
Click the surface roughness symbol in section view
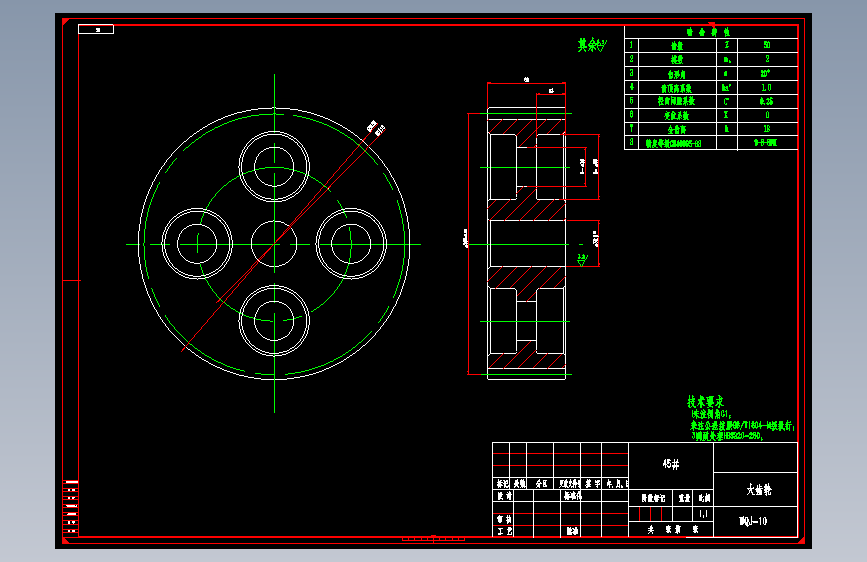(582, 260)
